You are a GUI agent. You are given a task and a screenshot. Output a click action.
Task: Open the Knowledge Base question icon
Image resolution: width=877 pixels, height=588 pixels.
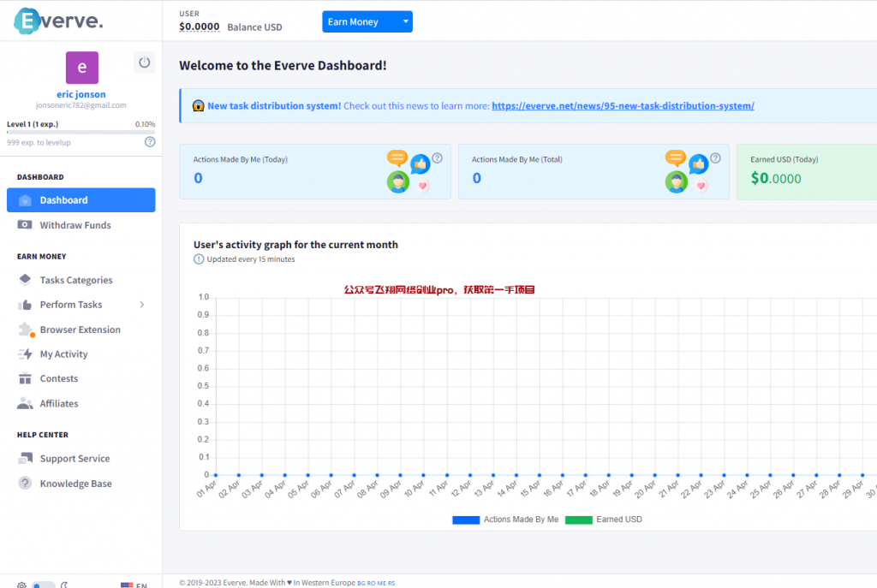[x=25, y=484]
